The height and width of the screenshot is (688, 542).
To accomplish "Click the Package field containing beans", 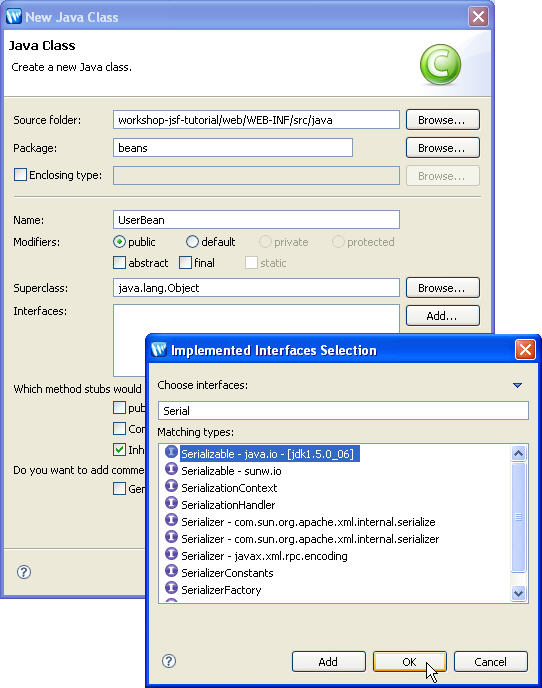I will (x=233, y=148).
